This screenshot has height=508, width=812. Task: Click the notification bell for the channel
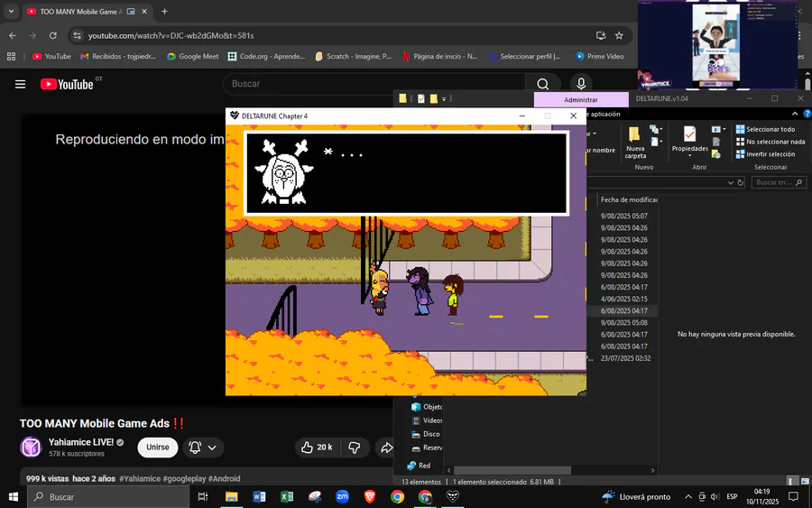pos(195,448)
